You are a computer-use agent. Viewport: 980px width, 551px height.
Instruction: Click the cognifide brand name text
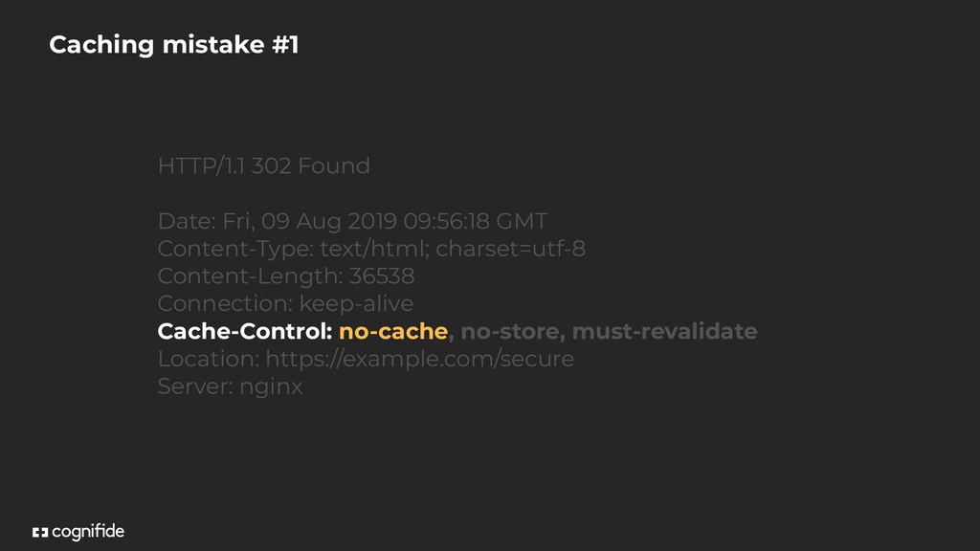click(88, 532)
